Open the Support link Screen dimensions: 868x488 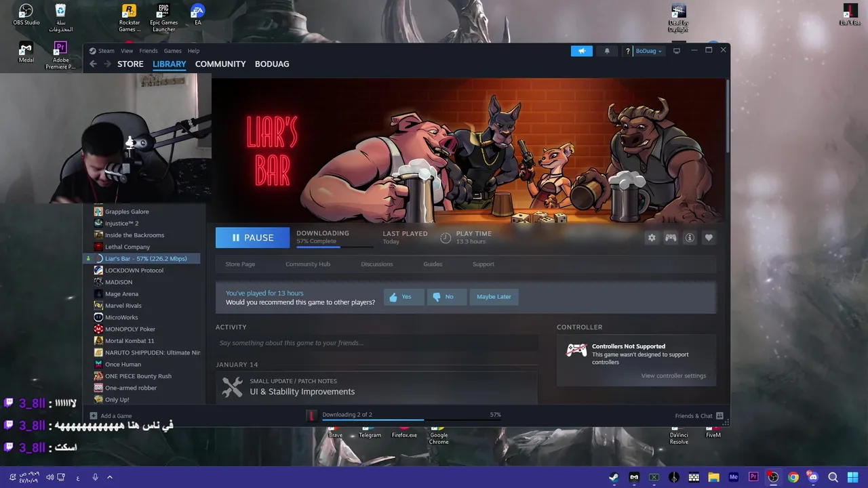click(484, 264)
